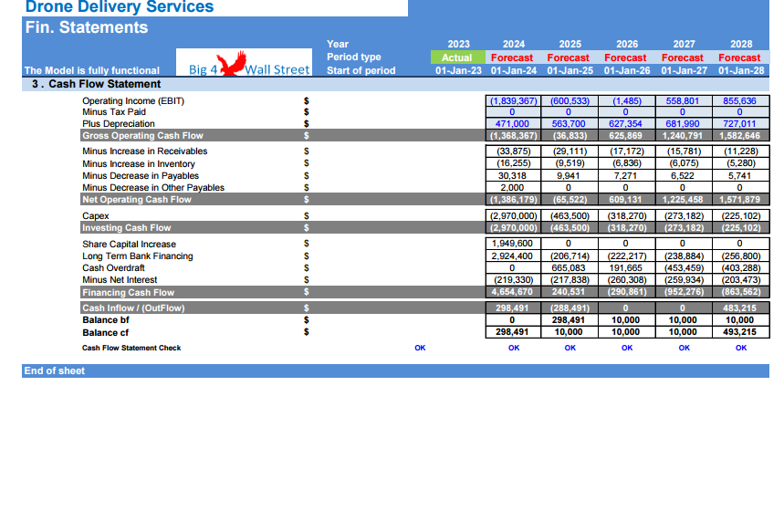Click 2024 Cash Flow Statement Check OK
Viewport: 784px width, 532px height.
click(514, 348)
